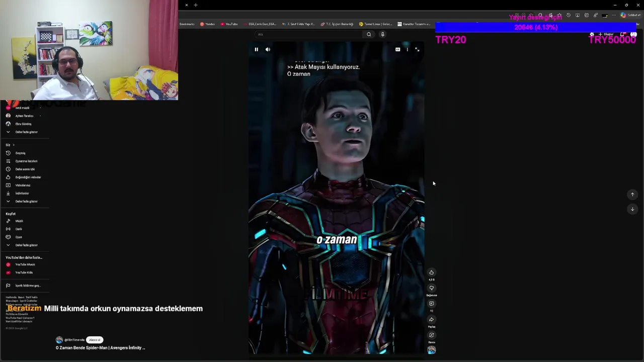Open Beğendiğim videolar liked videos
Image resolution: width=644 pixels, height=362 pixels.
coord(24,177)
